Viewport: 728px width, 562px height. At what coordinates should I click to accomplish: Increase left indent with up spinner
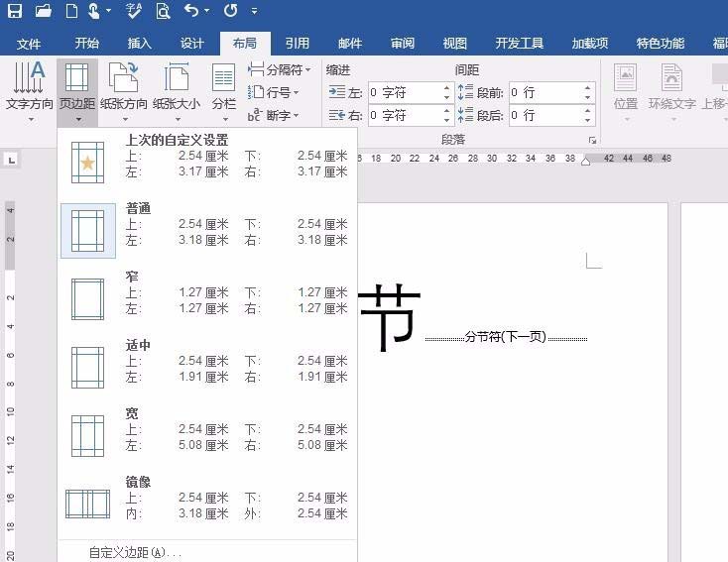point(446,87)
